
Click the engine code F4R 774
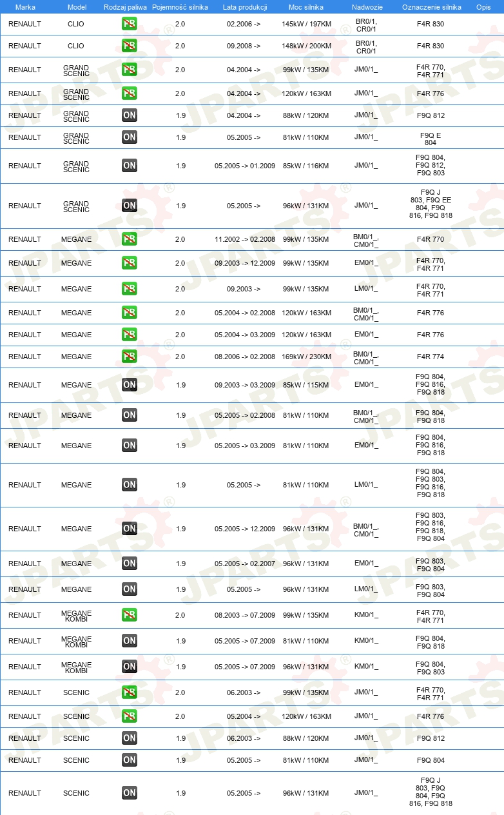click(431, 357)
